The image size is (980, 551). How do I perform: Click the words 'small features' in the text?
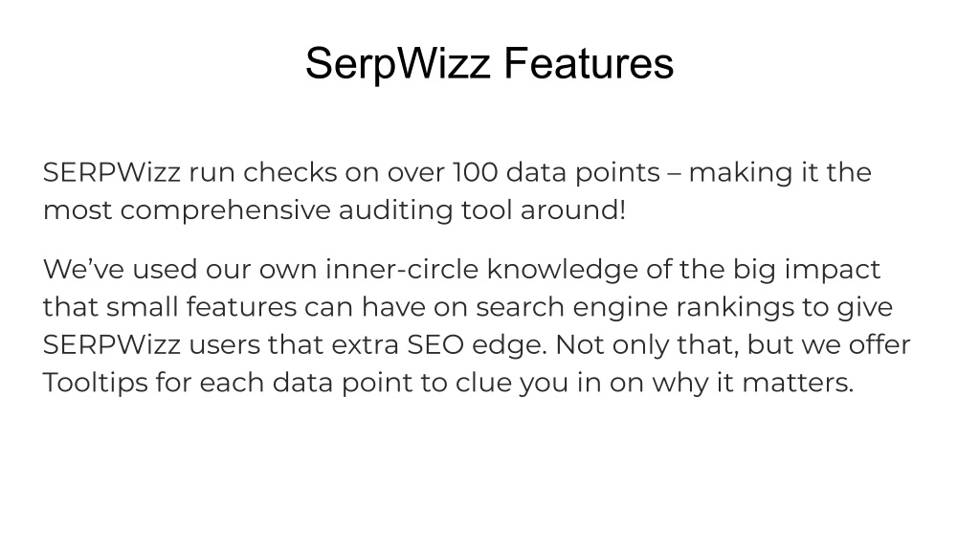click(201, 307)
